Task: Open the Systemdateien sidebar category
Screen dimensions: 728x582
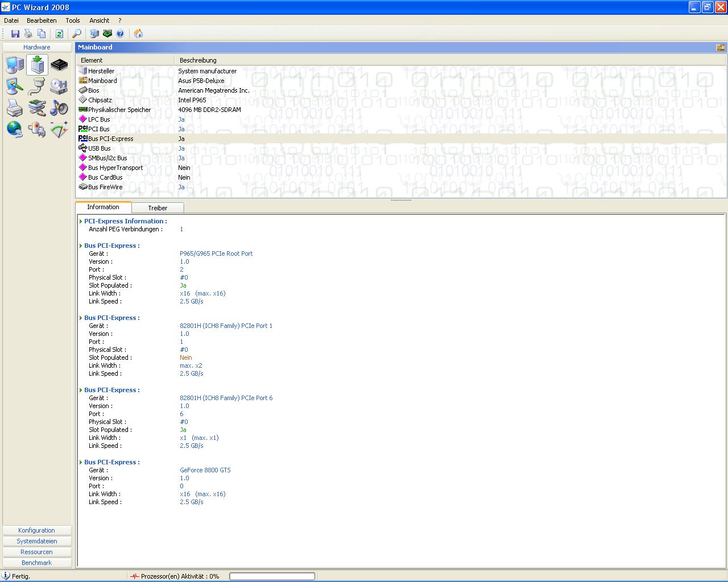Action: 37,541
